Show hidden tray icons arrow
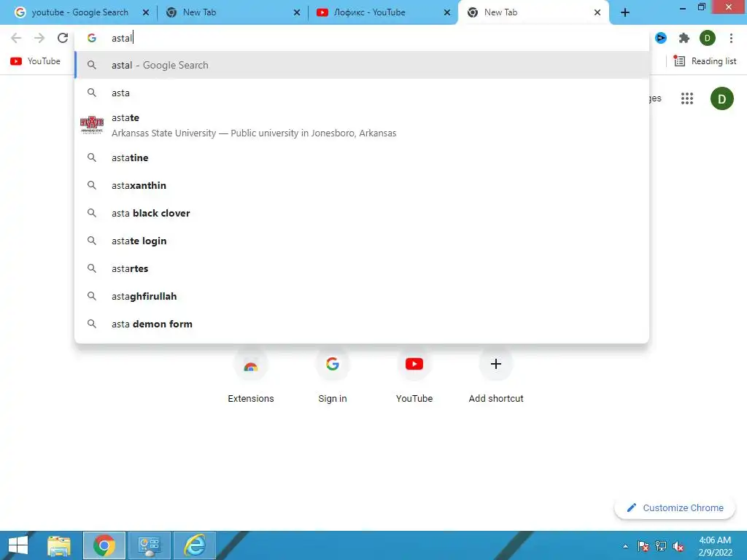 pos(625,546)
